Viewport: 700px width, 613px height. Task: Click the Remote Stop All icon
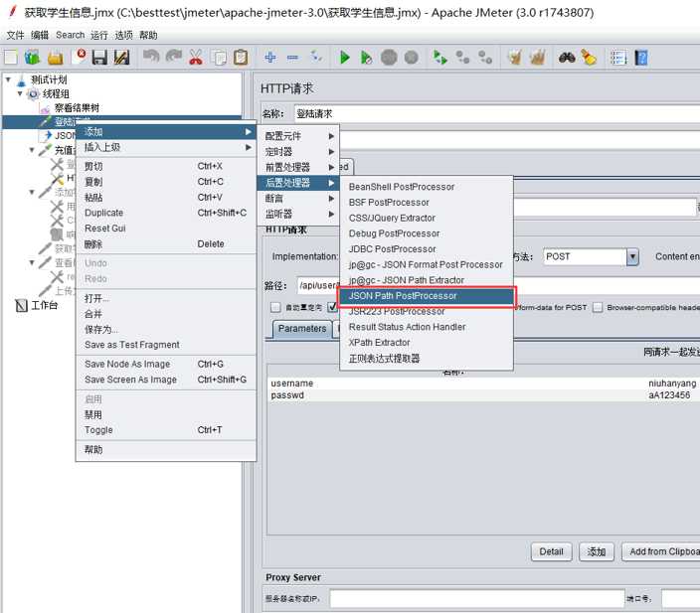pos(462,58)
